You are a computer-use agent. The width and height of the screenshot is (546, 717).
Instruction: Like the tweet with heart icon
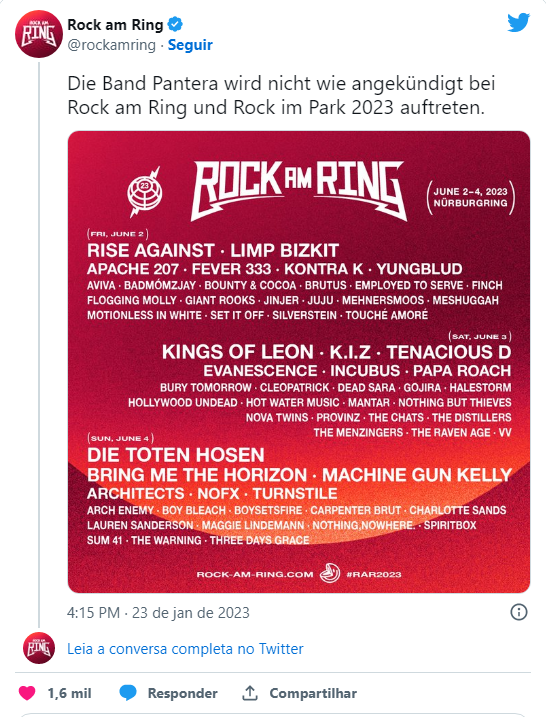click(27, 693)
